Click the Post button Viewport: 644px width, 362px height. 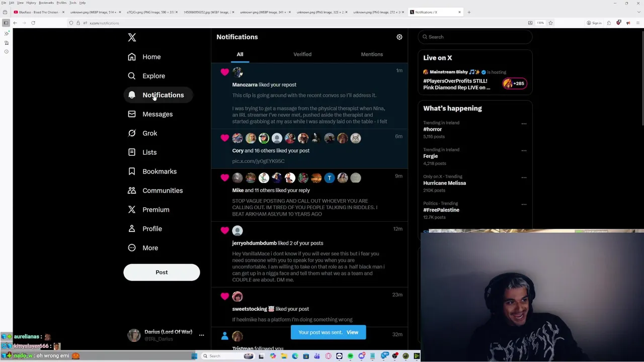[162, 272]
